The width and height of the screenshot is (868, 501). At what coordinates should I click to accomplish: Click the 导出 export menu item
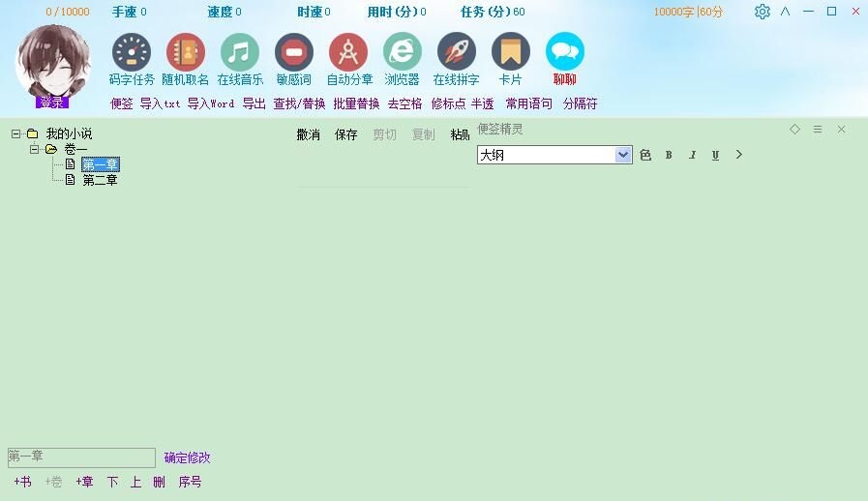click(x=254, y=103)
